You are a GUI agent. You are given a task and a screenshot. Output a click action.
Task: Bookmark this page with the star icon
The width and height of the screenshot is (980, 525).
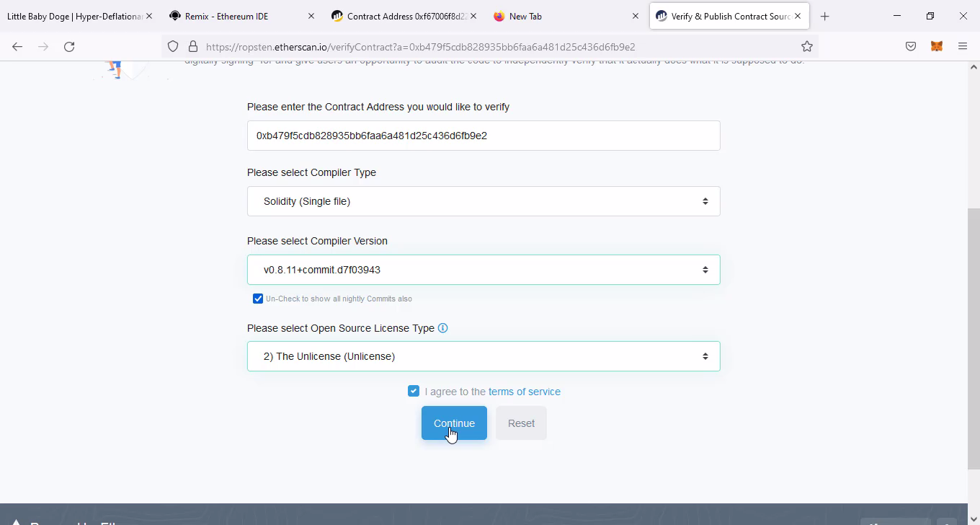(807, 47)
